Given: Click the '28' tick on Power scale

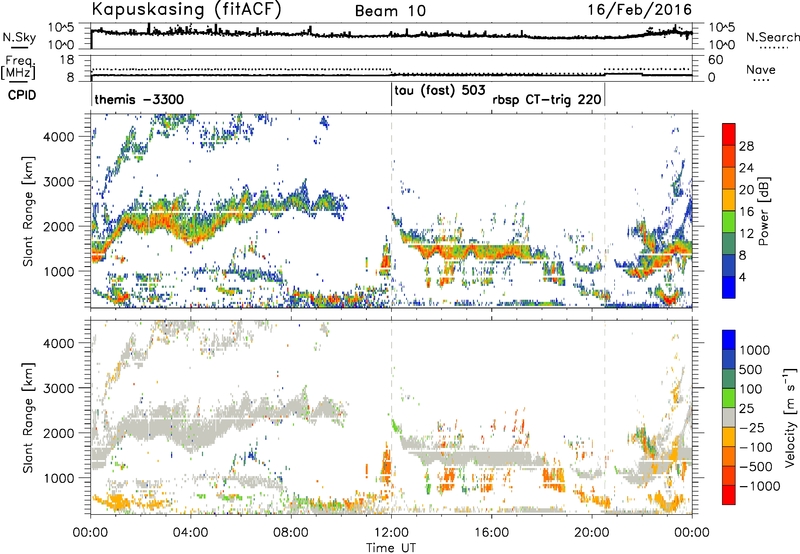Looking at the screenshot, I should (x=746, y=146).
